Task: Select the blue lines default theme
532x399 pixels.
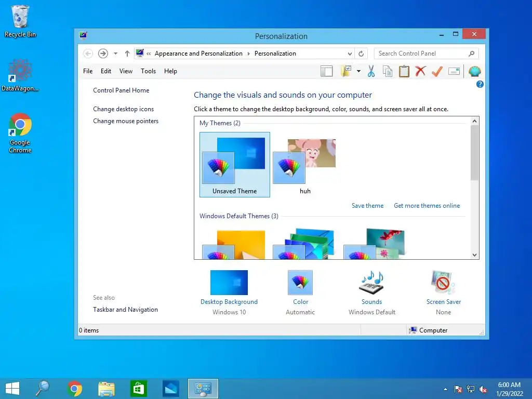Action: (304, 244)
